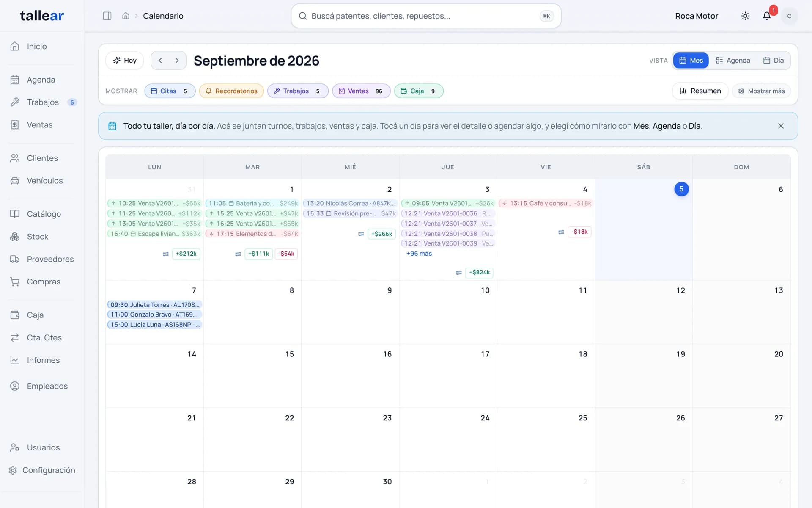The height and width of the screenshot is (508, 812).
Task: Click the Hoy button
Action: (x=125, y=61)
